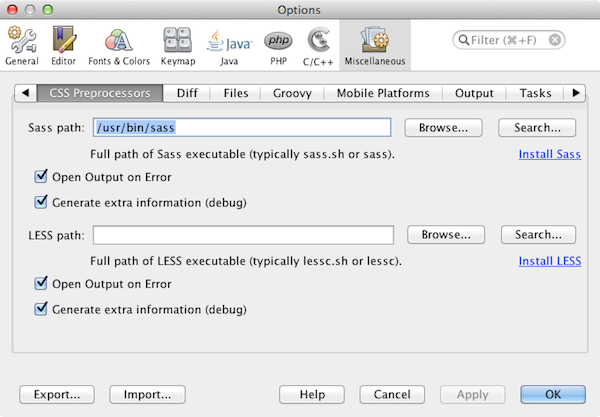Toggle Sass Generate extra information (debug)
Viewport: 600px width, 417px height.
(41, 201)
